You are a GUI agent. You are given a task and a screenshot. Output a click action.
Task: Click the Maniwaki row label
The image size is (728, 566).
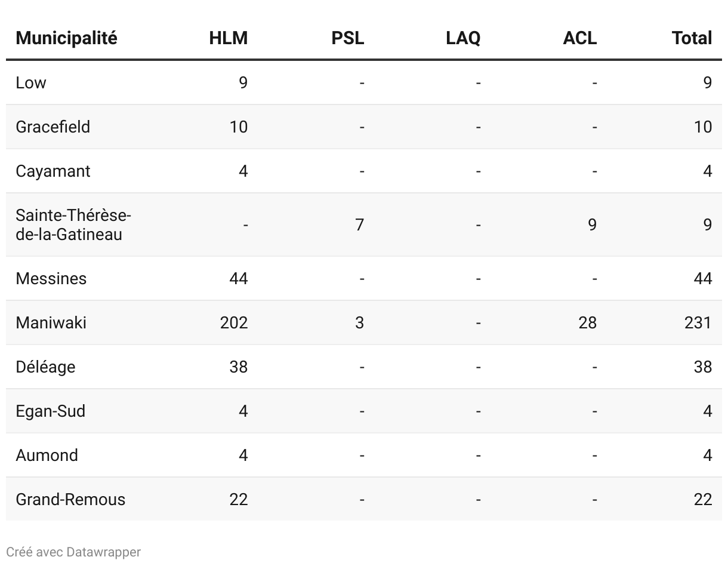(x=51, y=322)
